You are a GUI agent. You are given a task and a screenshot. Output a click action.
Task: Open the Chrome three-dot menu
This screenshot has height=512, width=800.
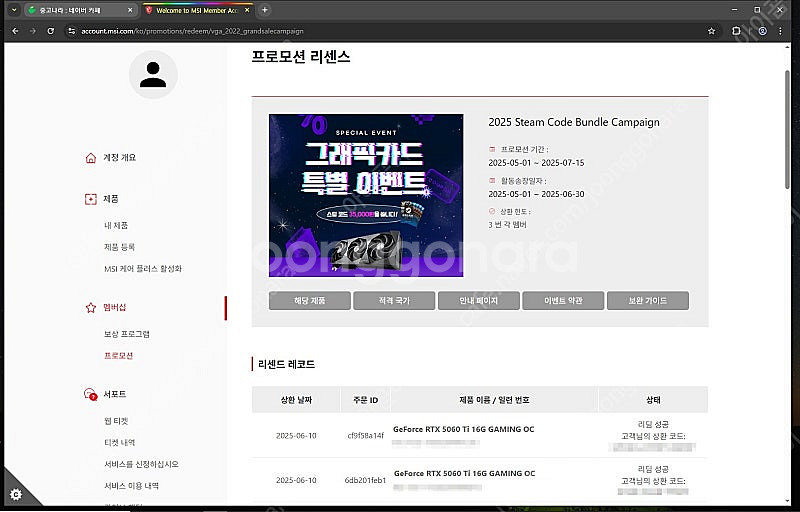pyautogui.click(x=780, y=31)
